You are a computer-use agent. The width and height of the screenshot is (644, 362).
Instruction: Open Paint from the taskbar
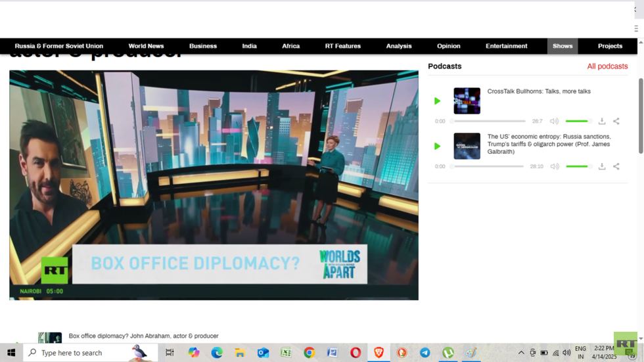(471, 353)
